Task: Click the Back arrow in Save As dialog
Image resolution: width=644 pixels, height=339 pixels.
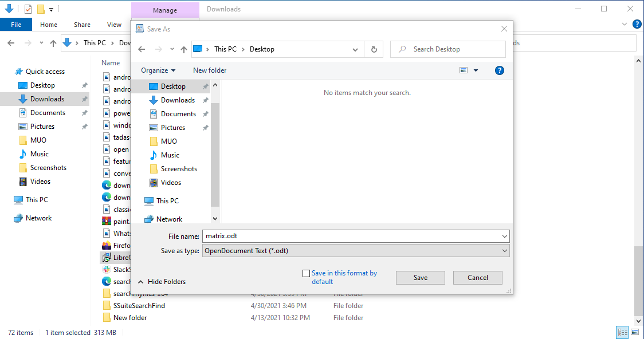Action: [x=142, y=49]
